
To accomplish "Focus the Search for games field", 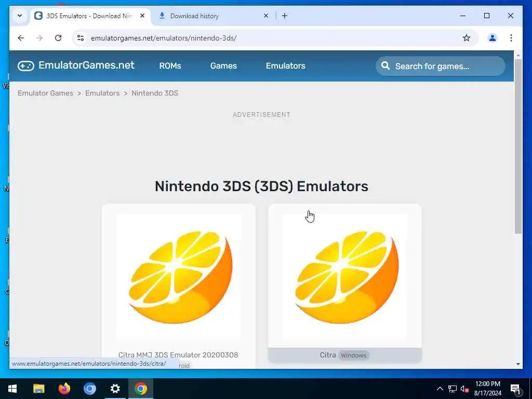I will pyautogui.click(x=440, y=66).
